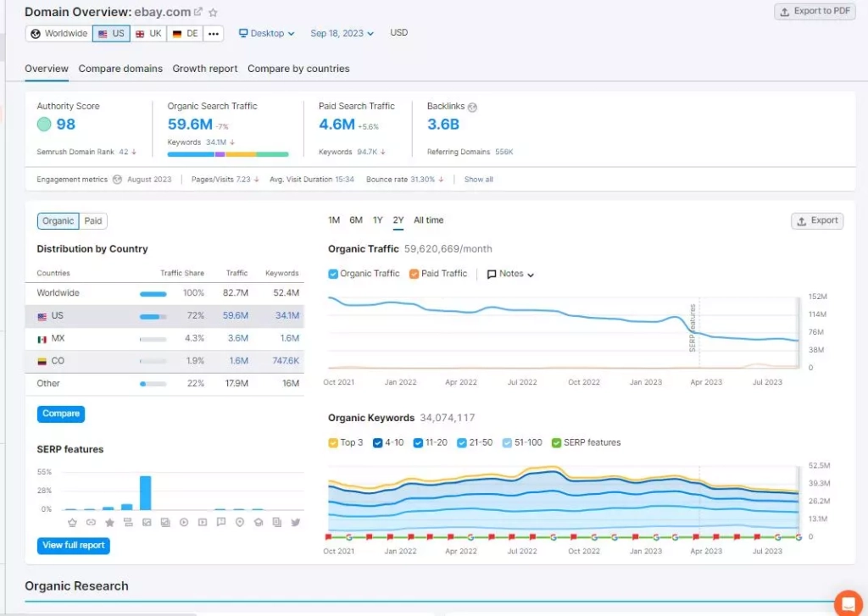Click the organic keywords position color bar

(x=228, y=154)
